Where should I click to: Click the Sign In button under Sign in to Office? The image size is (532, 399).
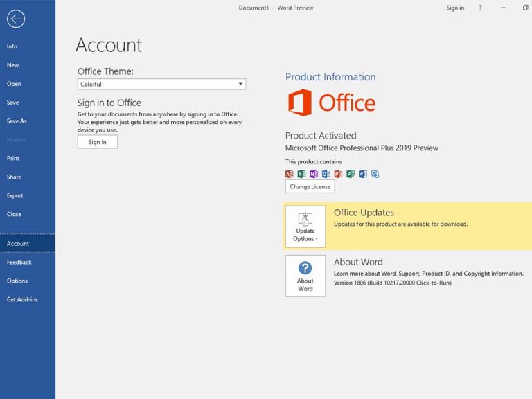click(x=98, y=142)
